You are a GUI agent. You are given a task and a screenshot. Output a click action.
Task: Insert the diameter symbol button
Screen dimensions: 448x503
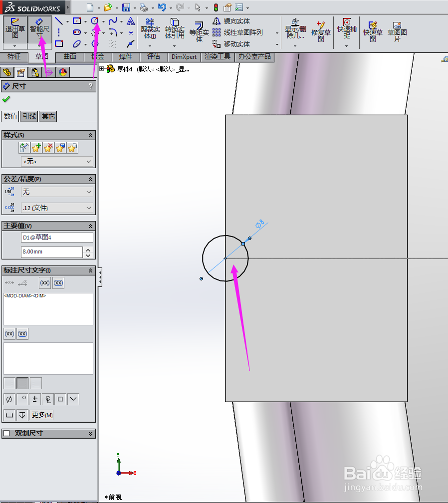[9, 399]
